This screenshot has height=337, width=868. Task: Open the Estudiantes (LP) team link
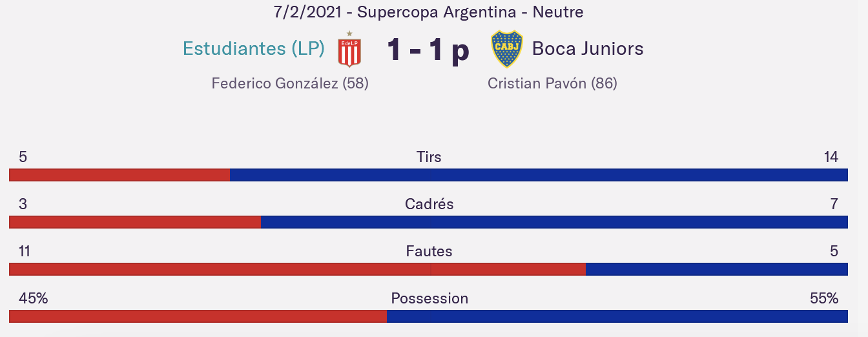[x=254, y=48]
